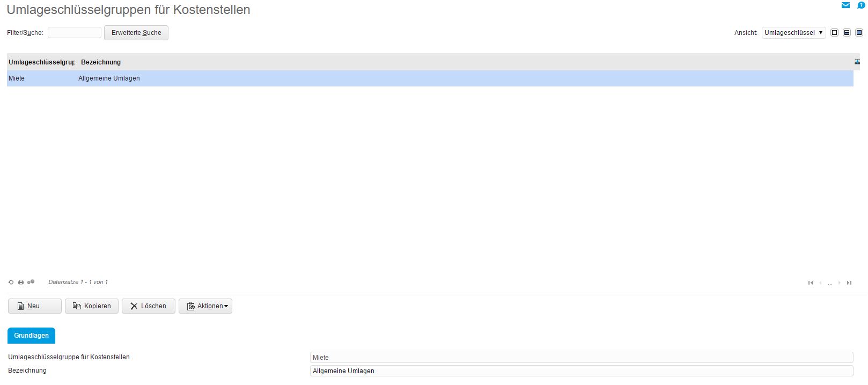This screenshot has width=868, height=385.
Task: Focus the Filter/Suche input field
Action: click(x=75, y=33)
